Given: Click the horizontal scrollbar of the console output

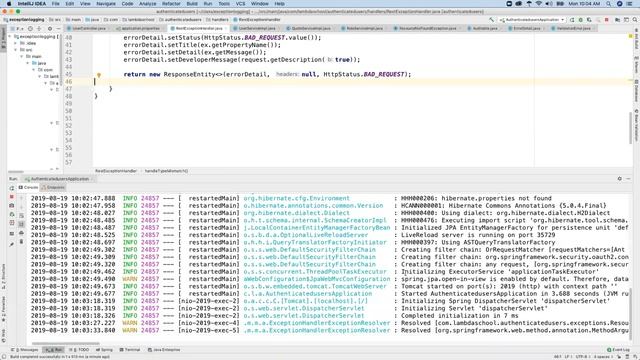Looking at the screenshot, I should point(65,343).
